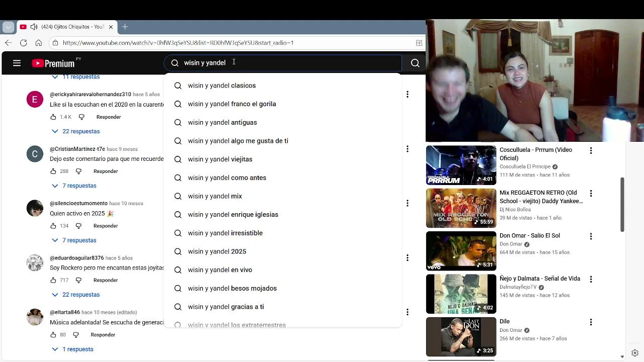Select suggestion wisin y yandel franco el gorila
The height and width of the screenshot is (362, 644).
pyautogui.click(x=283, y=104)
